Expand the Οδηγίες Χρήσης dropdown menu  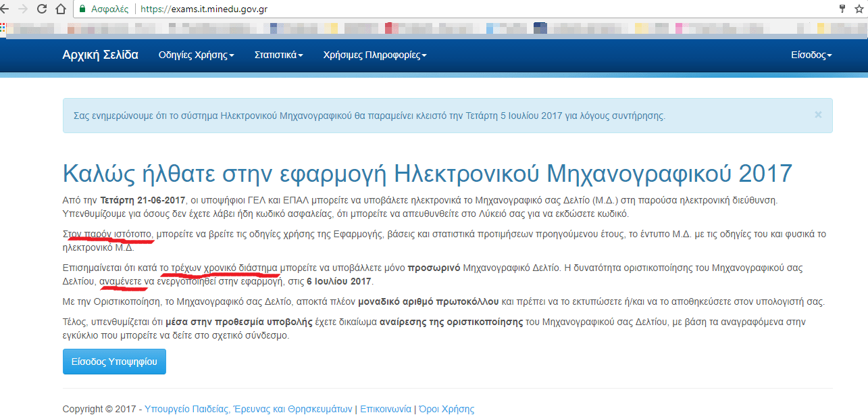tap(196, 55)
